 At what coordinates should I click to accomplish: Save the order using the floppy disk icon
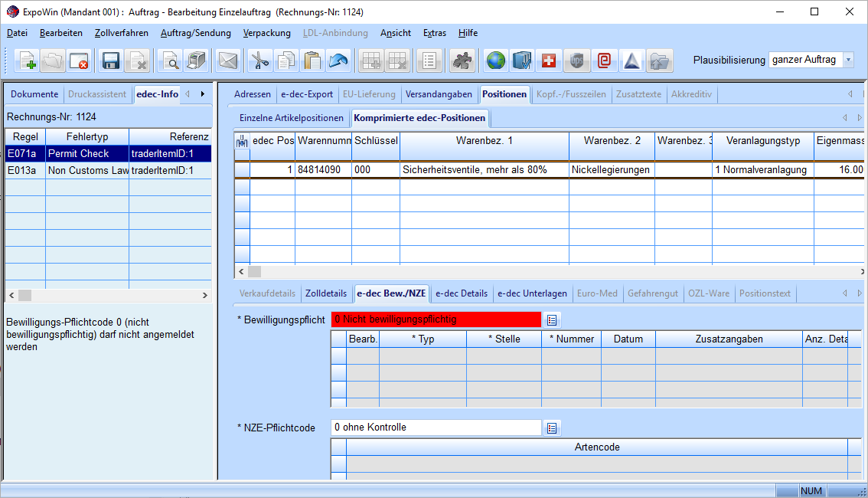coord(111,61)
